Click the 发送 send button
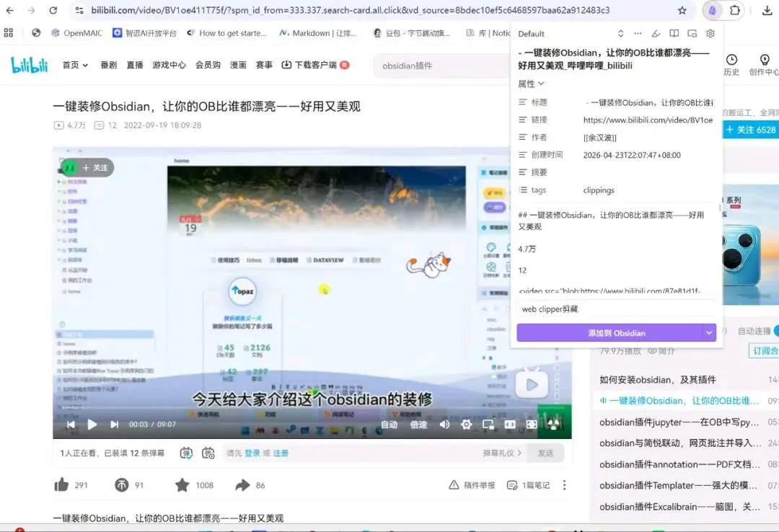Viewport: 779px width, 532px height. (x=545, y=453)
